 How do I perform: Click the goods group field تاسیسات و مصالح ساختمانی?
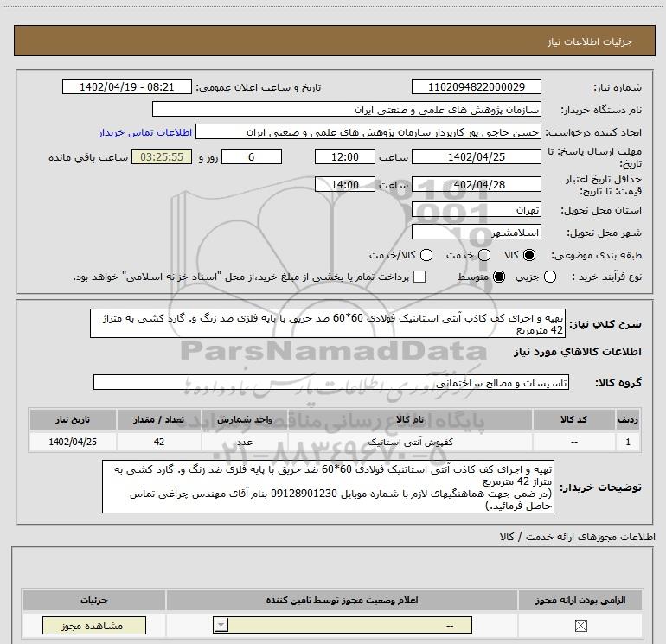point(331,383)
